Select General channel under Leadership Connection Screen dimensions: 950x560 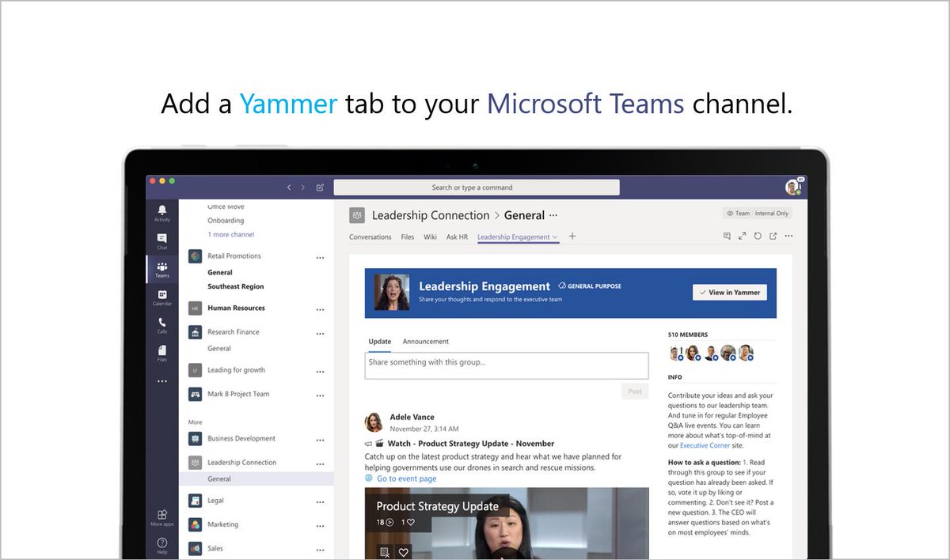click(x=219, y=479)
